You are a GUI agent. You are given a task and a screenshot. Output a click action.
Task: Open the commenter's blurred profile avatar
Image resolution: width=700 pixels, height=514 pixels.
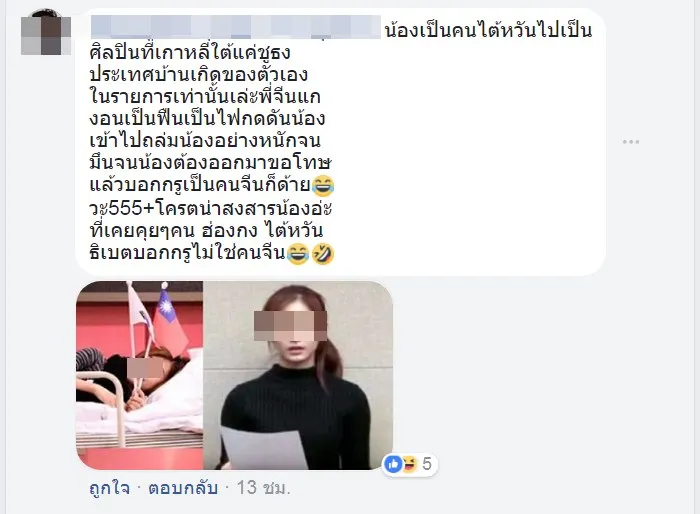click(46, 32)
